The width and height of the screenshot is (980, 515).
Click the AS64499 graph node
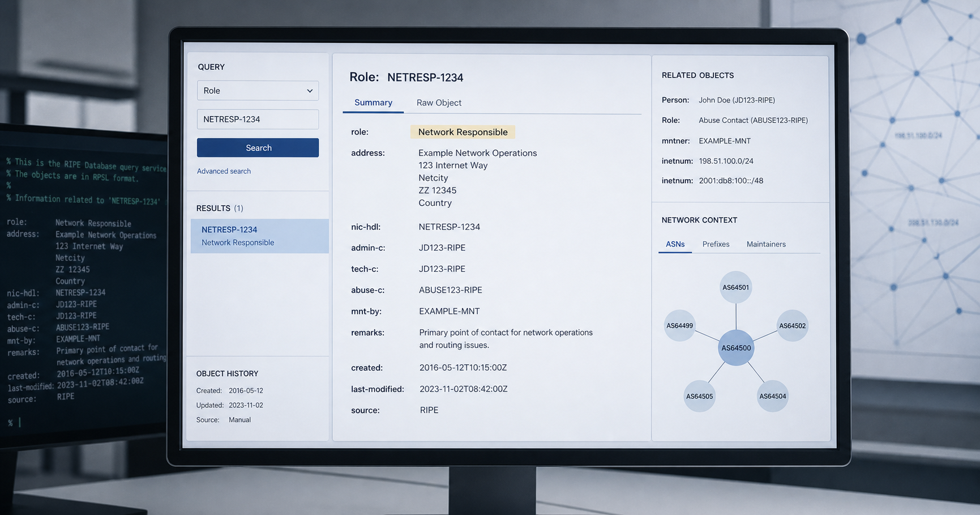tap(679, 326)
